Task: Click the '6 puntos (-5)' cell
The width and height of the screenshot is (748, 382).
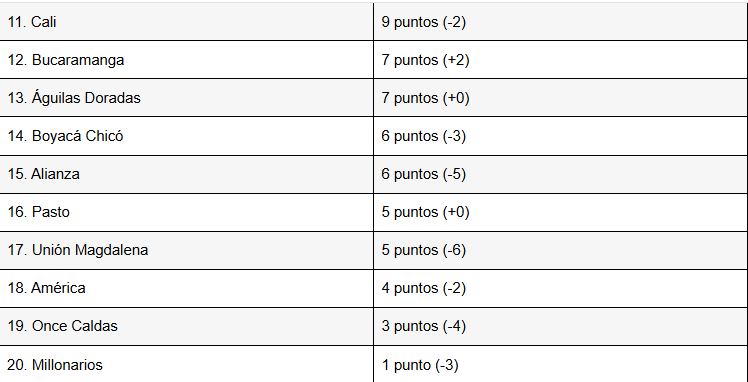Action: [x=561, y=175]
